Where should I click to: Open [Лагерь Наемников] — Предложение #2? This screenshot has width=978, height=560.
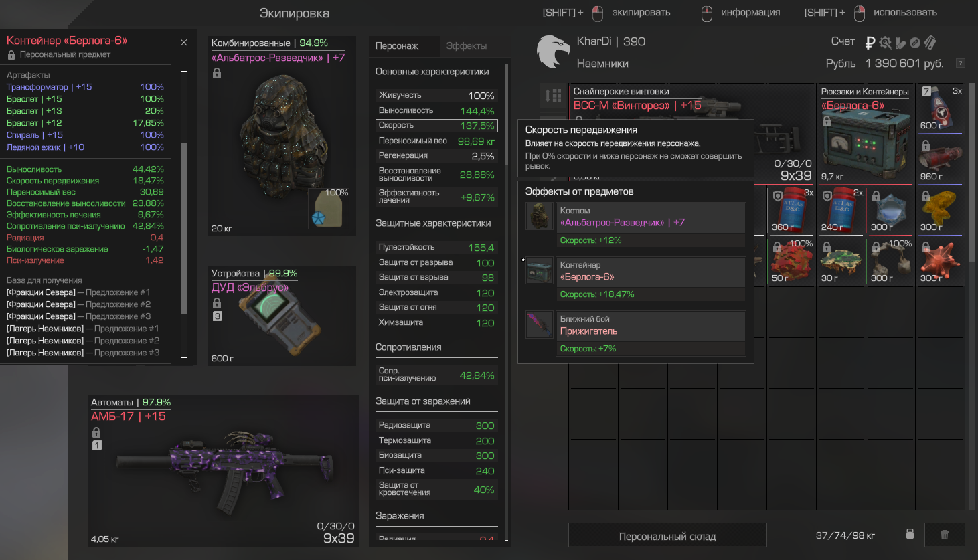click(x=83, y=341)
